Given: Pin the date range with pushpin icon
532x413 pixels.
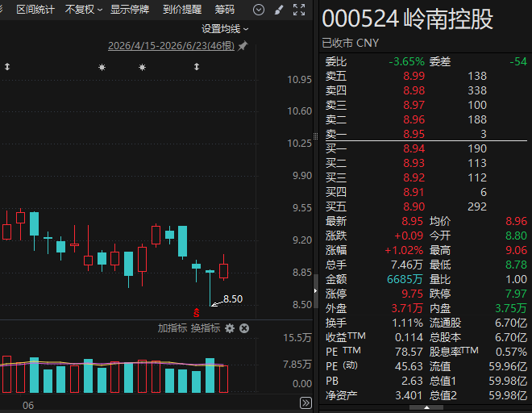Looking at the screenshot, I should (x=243, y=45).
